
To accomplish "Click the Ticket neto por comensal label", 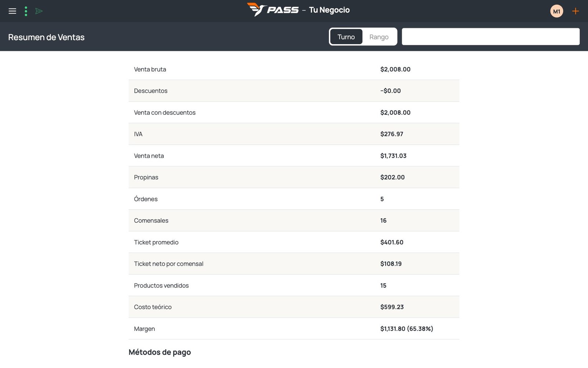I will point(169,264).
